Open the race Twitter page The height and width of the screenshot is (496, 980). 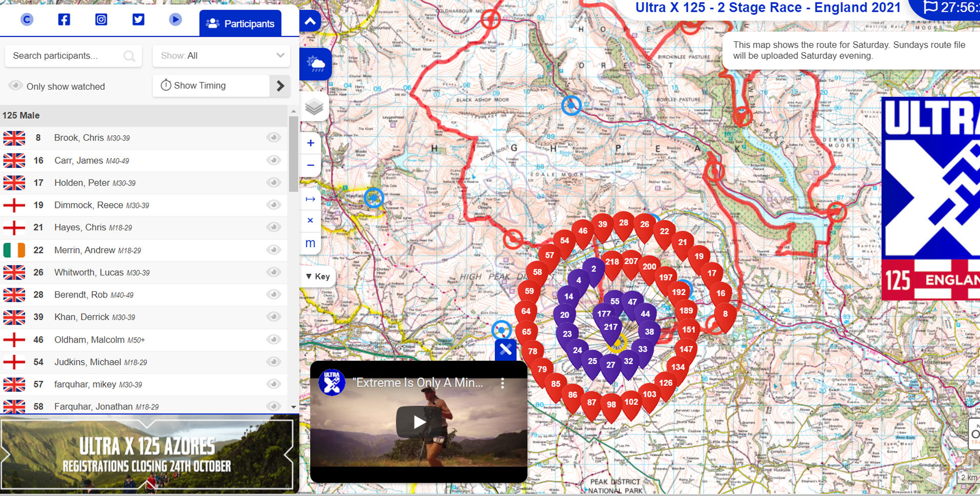(138, 19)
